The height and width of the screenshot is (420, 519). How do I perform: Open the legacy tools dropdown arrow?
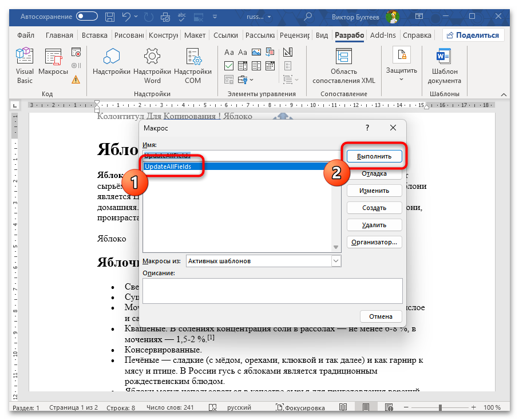pyautogui.click(x=252, y=80)
